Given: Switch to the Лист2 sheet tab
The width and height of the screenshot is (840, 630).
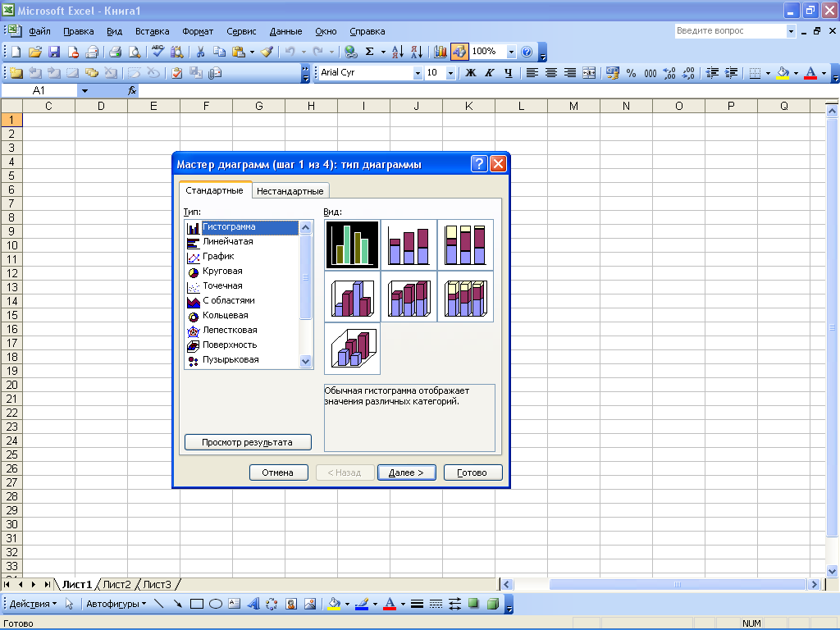Looking at the screenshot, I should [x=116, y=584].
